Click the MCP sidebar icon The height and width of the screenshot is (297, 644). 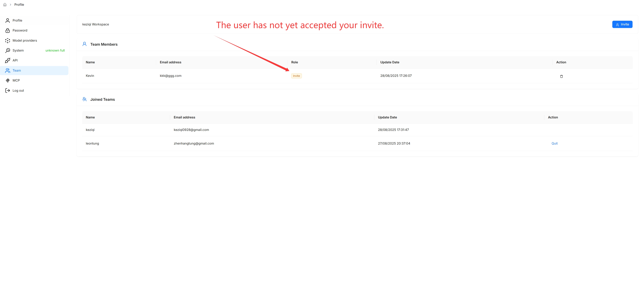tap(8, 81)
